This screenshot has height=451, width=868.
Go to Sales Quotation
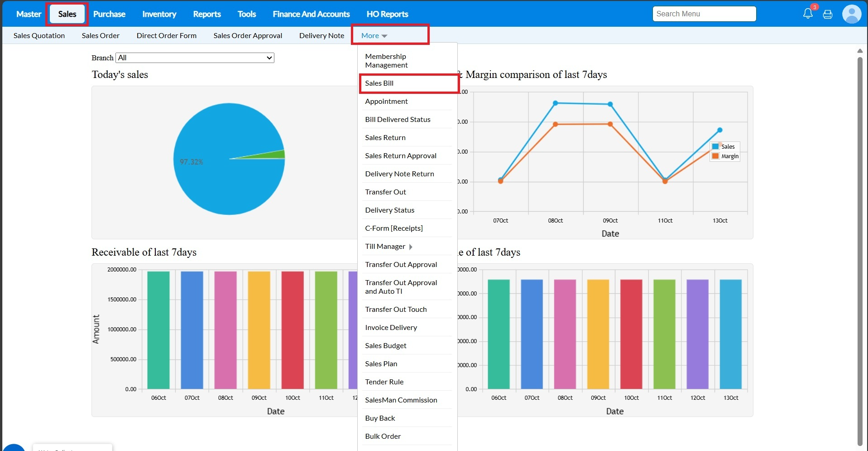click(39, 36)
